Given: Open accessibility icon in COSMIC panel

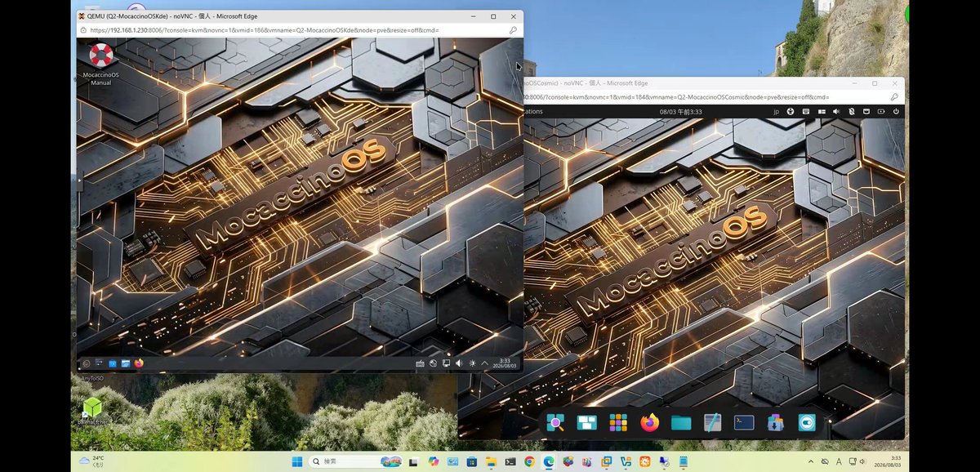Looking at the screenshot, I should click(791, 111).
